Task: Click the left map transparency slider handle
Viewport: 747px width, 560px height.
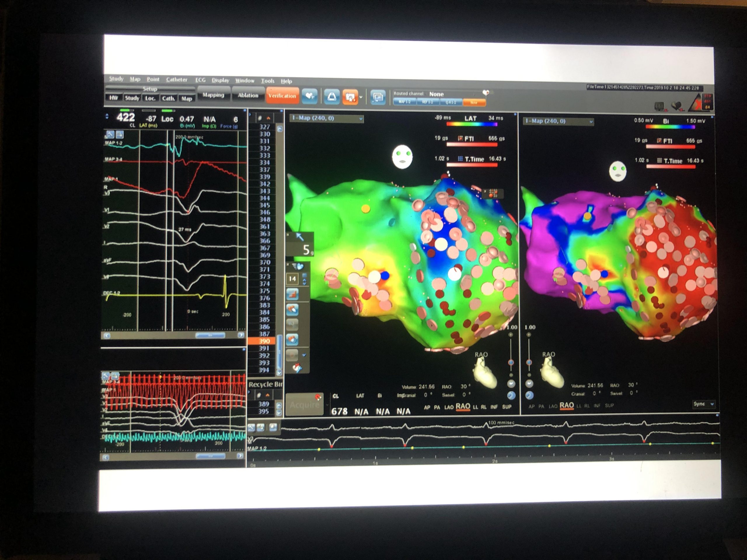Action: point(511,362)
